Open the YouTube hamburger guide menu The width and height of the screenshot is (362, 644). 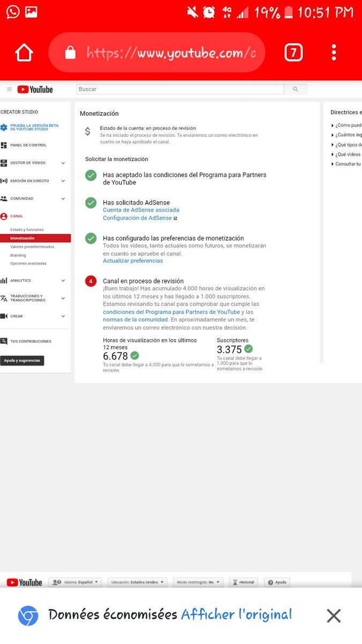click(x=9, y=90)
